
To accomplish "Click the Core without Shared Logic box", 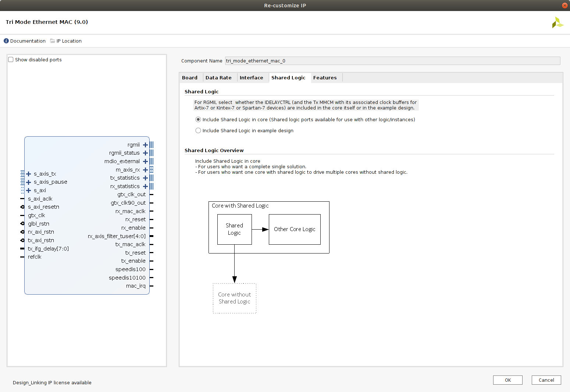I will (x=235, y=298).
